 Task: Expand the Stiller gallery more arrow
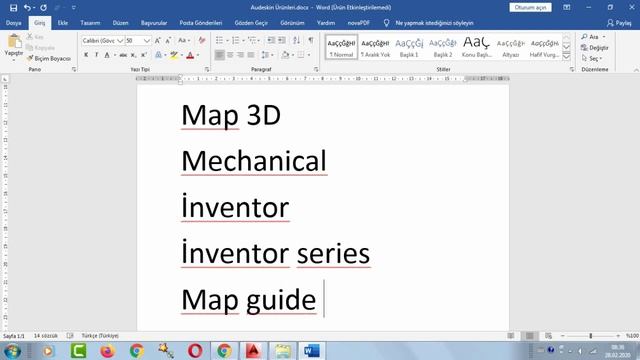(x=567, y=57)
